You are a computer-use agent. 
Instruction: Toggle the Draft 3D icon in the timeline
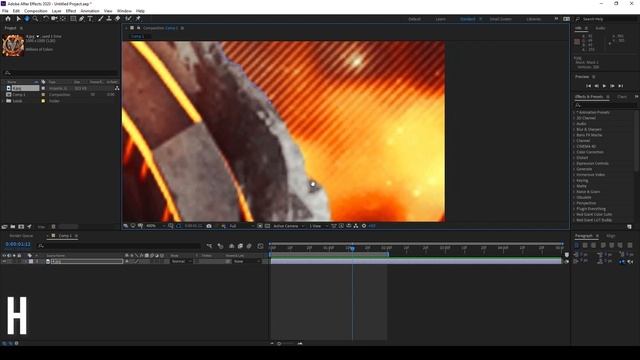click(x=220, y=246)
